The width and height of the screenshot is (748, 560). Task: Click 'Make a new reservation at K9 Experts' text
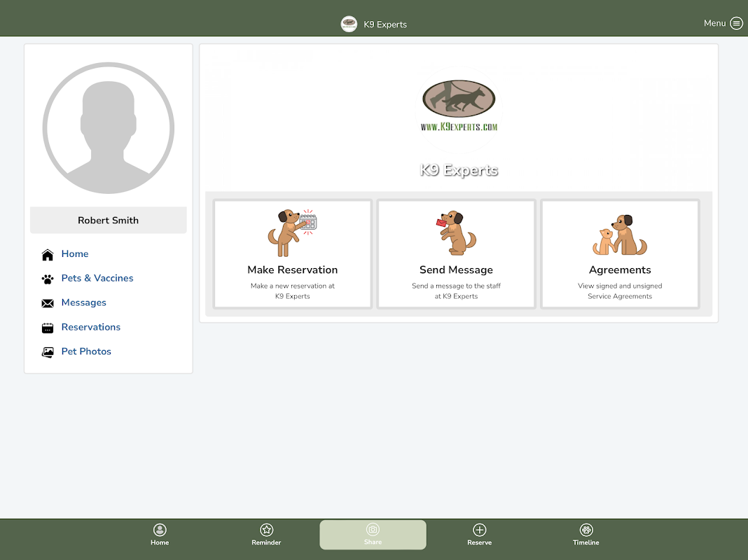(293, 290)
